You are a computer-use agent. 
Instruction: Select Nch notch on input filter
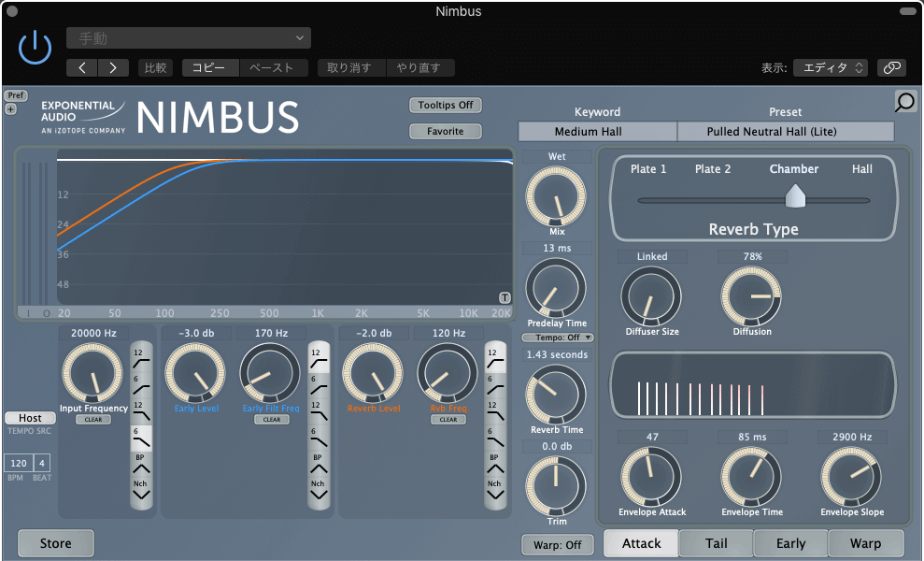(141, 490)
